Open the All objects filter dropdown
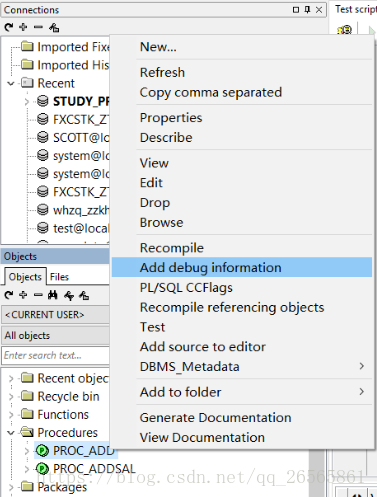Image resolution: width=377 pixels, height=497 pixels. tap(55, 335)
